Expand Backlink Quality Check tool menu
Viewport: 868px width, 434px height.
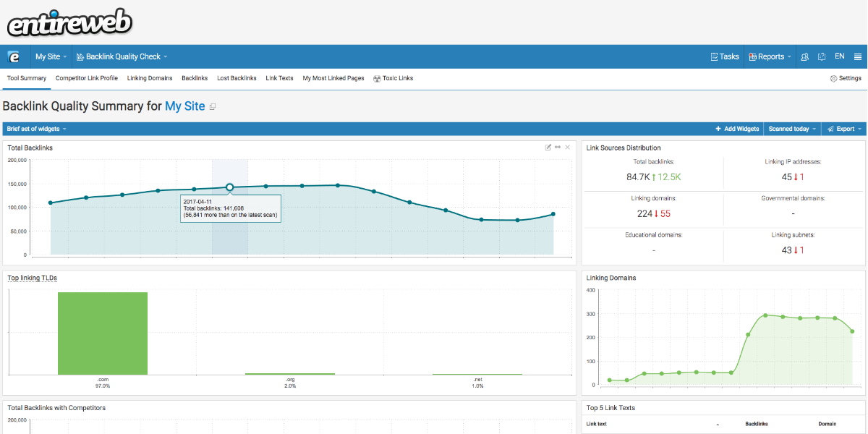click(x=122, y=56)
